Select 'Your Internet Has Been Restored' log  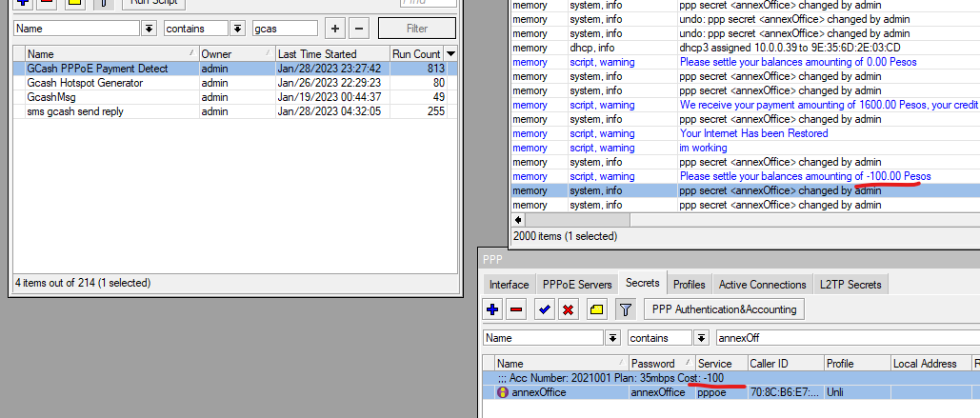[745, 133]
